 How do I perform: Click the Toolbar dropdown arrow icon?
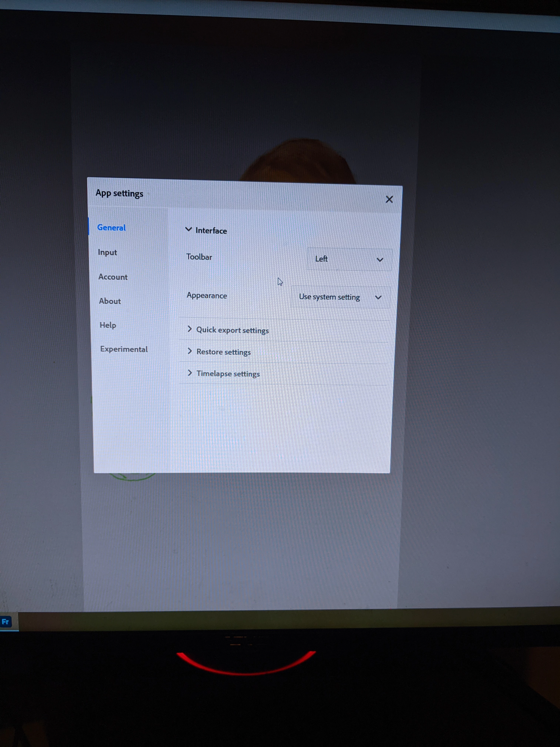(x=380, y=260)
